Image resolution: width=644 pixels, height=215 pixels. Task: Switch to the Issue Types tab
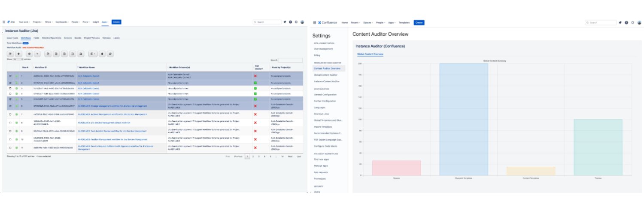[12, 38]
